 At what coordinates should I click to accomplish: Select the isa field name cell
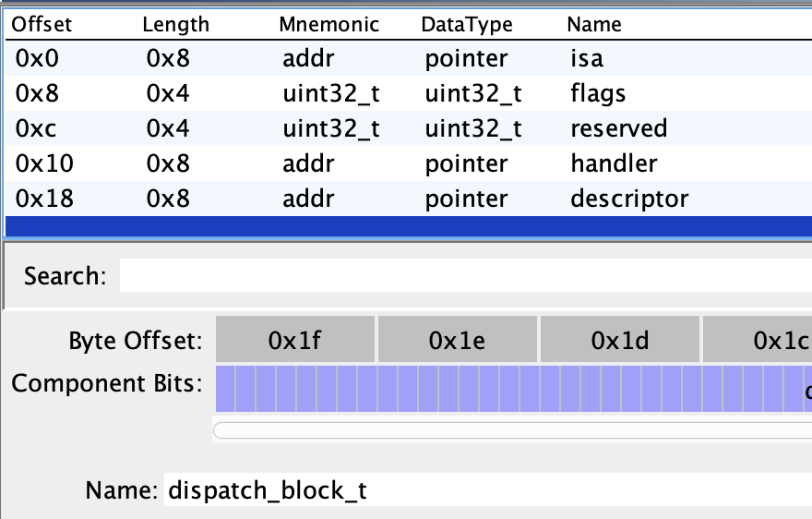[x=587, y=59]
